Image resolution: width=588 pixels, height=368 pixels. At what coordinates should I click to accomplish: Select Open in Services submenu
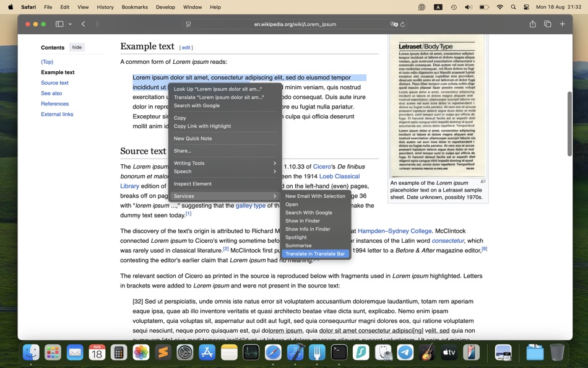pos(316,204)
